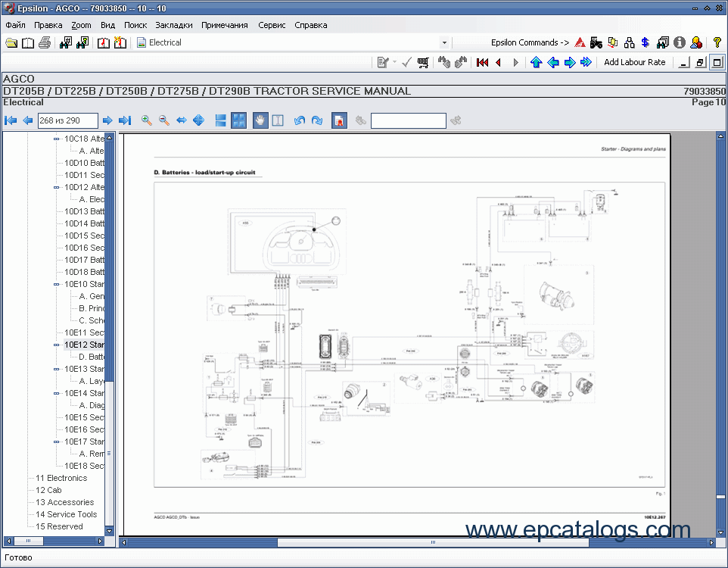Click the document horizontal scrollbar thumb
The image size is (728, 568).
pos(433,542)
